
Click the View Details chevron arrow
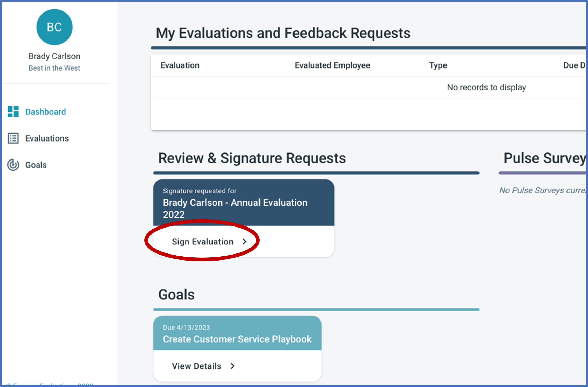(233, 366)
